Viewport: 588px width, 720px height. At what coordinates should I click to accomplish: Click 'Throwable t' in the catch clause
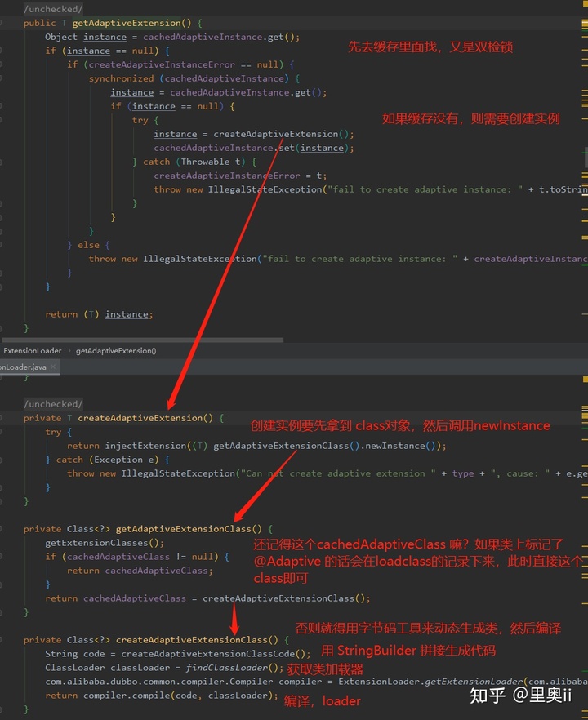click(211, 162)
